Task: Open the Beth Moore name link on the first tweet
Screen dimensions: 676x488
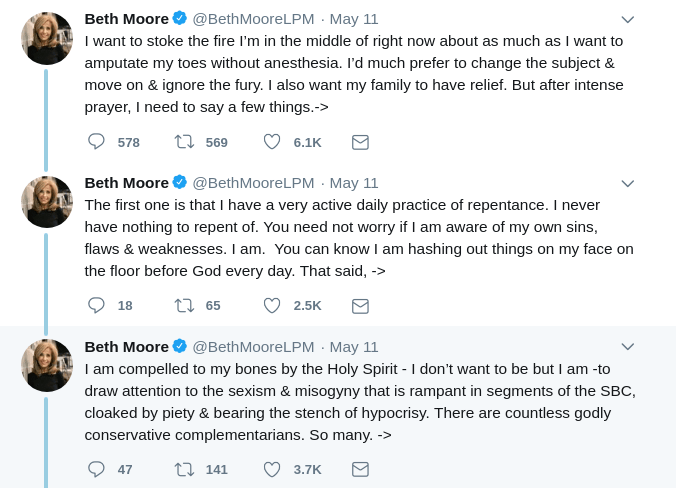Action: point(126,18)
